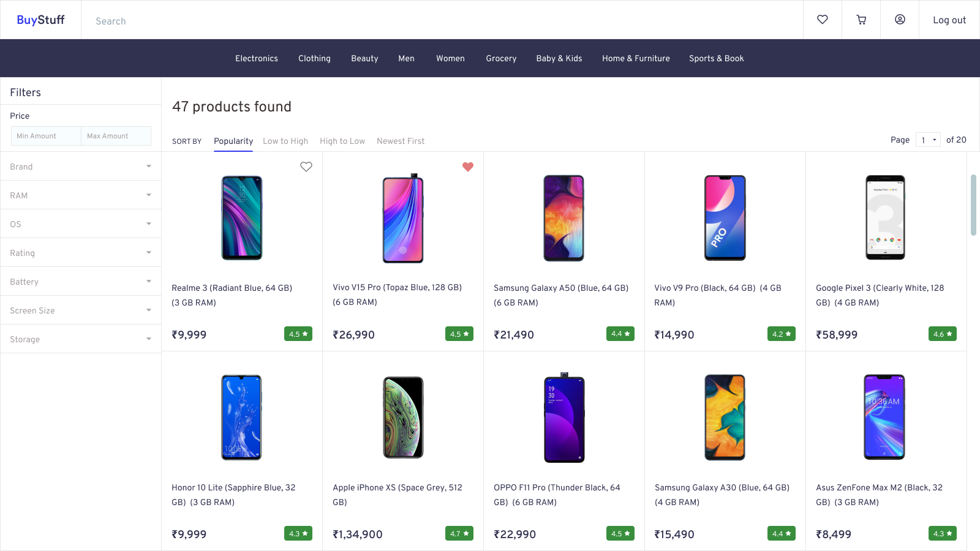
Task: Expand the Screen Size filter
Action: click(x=81, y=310)
